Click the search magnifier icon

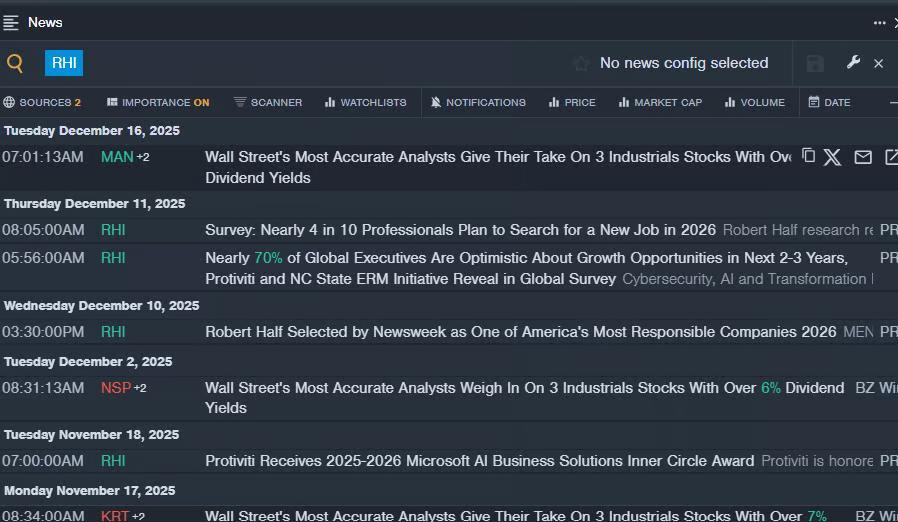[15, 64]
